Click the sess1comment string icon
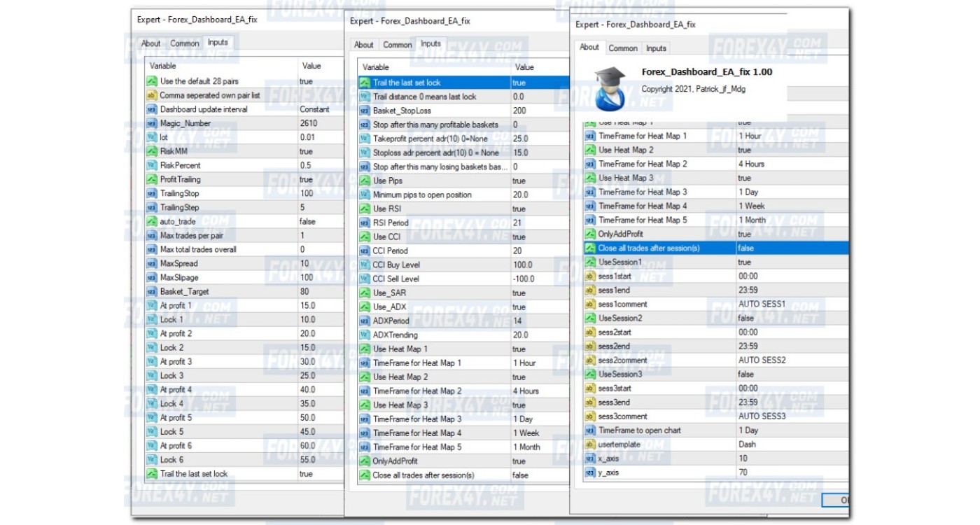Image resolution: width=980 pixels, height=525 pixels. click(x=589, y=304)
